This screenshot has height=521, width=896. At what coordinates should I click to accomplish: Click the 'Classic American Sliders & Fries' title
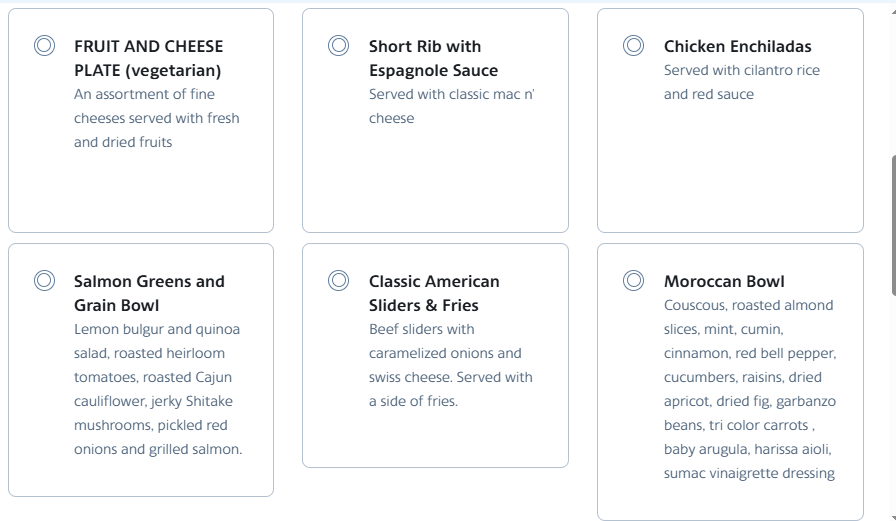[433, 293]
